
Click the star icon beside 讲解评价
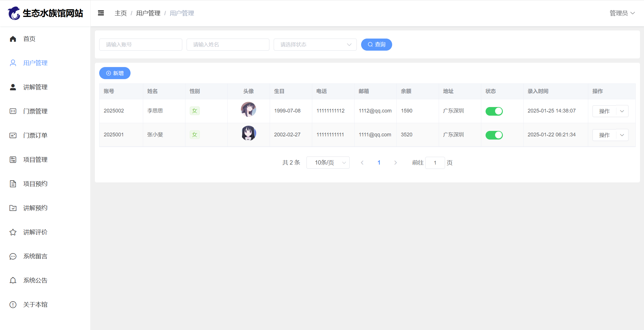point(13,232)
